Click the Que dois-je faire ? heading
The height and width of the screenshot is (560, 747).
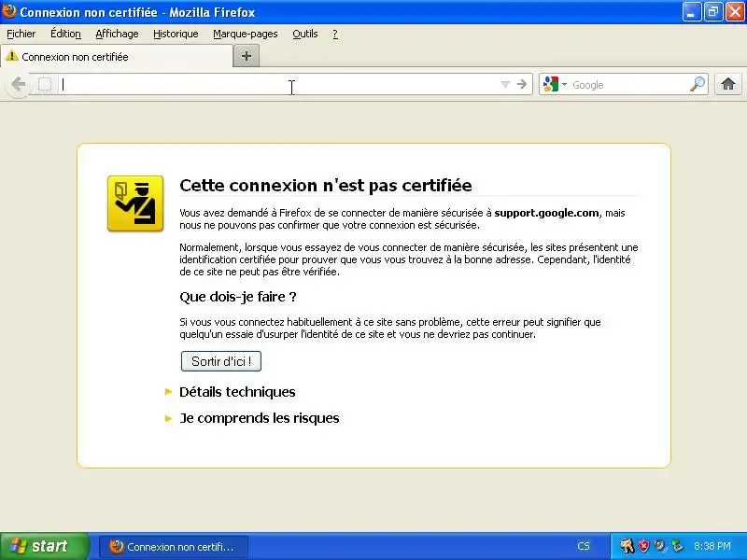[238, 297]
